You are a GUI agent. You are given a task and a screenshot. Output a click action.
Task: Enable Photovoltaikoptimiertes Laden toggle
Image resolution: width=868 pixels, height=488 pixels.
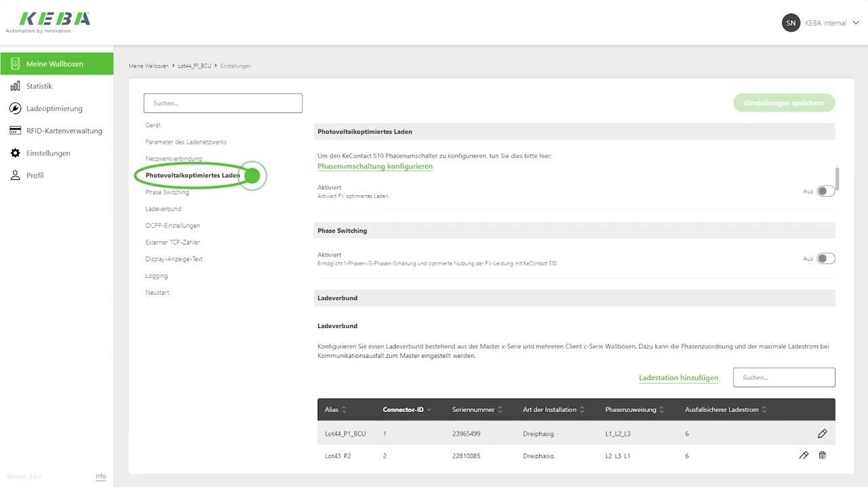(825, 191)
